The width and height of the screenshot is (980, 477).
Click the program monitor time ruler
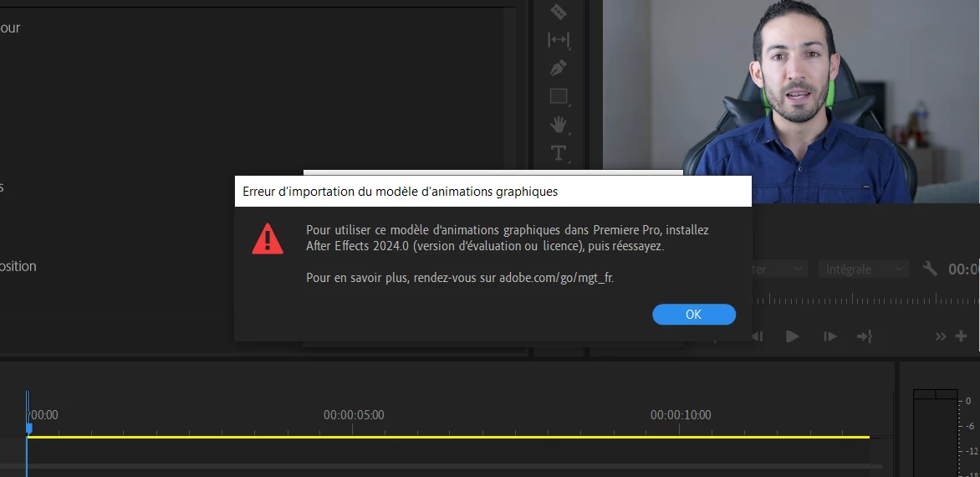[x=865, y=299]
